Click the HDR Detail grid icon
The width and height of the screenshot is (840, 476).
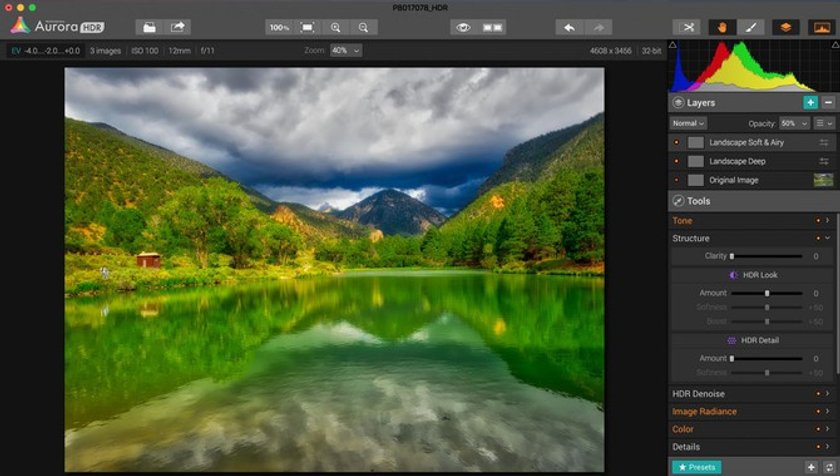click(732, 341)
